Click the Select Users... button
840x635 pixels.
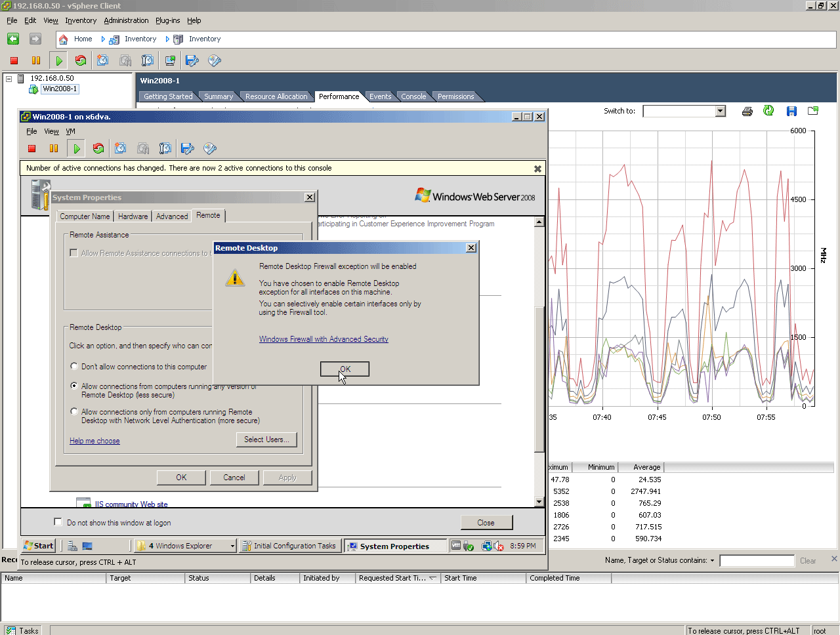point(266,440)
